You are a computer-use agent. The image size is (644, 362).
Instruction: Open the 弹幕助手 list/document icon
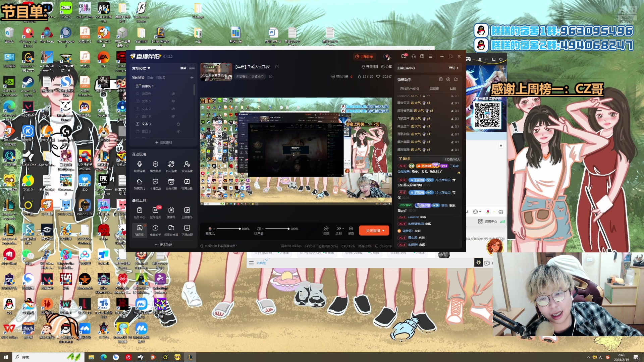[x=441, y=79]
